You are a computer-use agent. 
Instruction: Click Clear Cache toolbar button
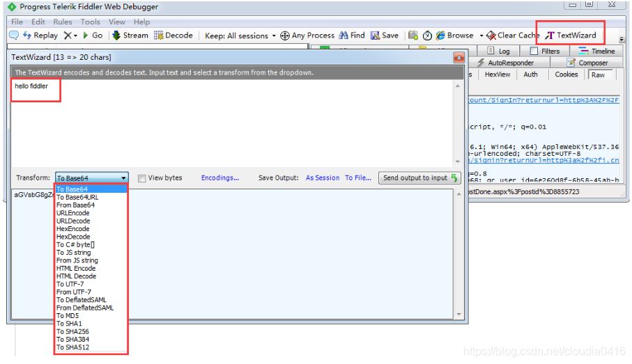pos(513,35)
